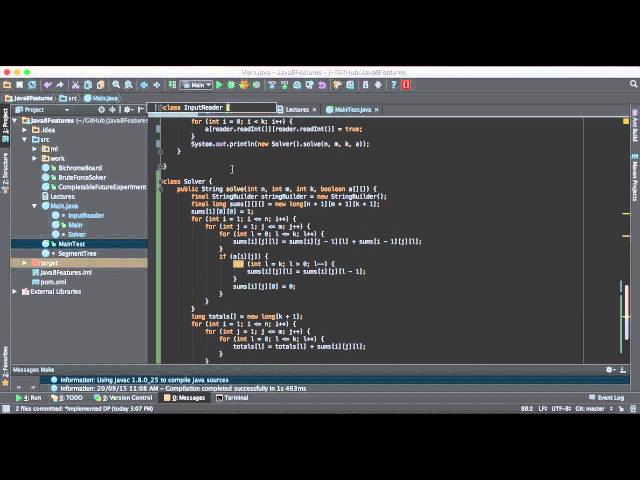The image size is (640, 480).
Task: Open the Messages panel gear icon
Action: tap(610, 369)
